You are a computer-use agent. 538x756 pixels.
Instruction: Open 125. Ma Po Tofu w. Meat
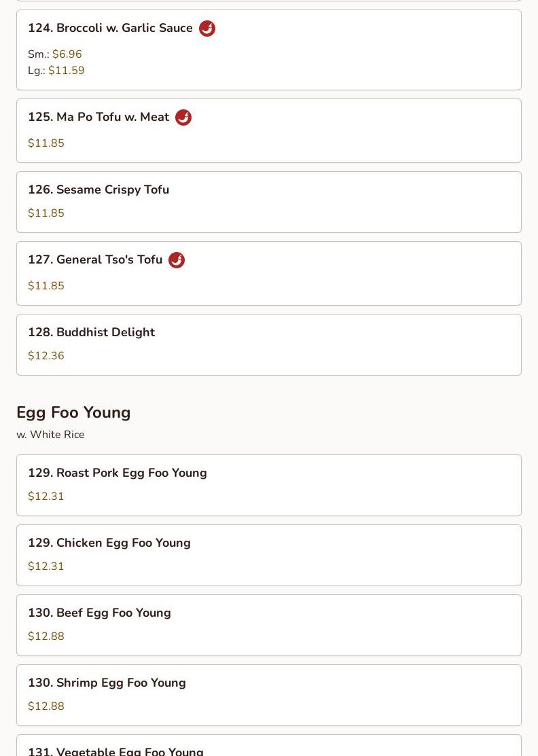tap(98, 118)
